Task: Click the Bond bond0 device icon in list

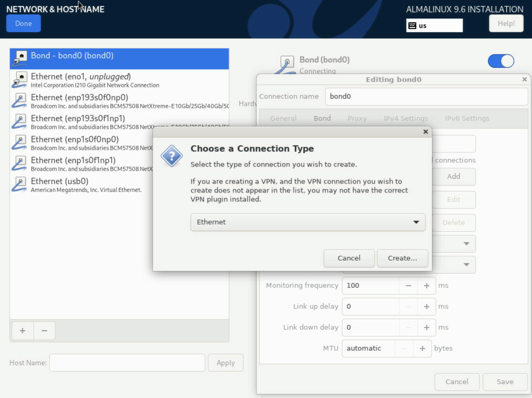Action: (20, 59)
